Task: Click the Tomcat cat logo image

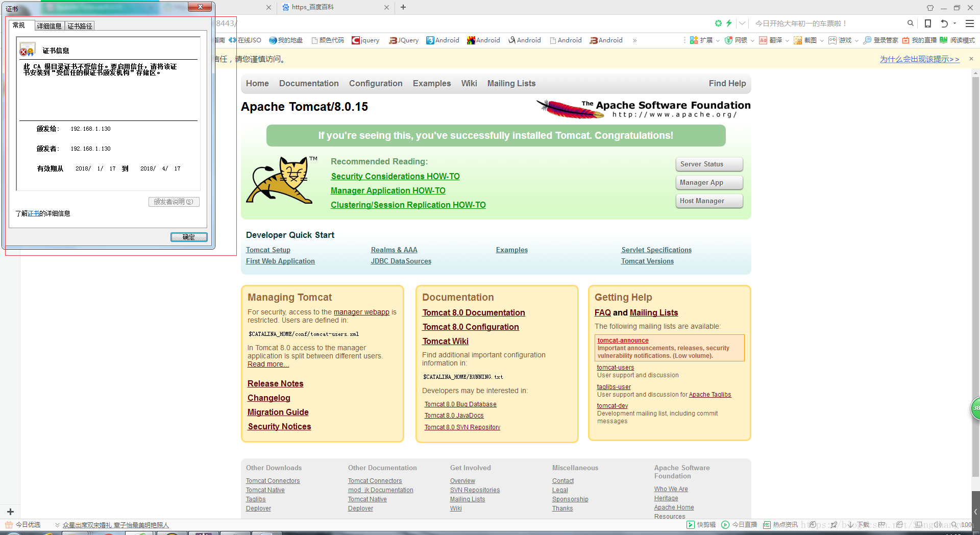Action: click(x=282, y=180)
